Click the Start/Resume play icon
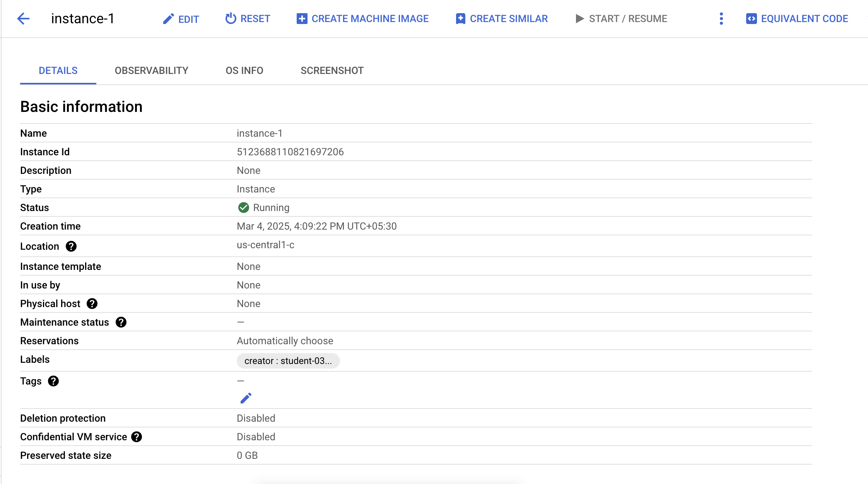868x484 pixels. click(x=579, y=18)
